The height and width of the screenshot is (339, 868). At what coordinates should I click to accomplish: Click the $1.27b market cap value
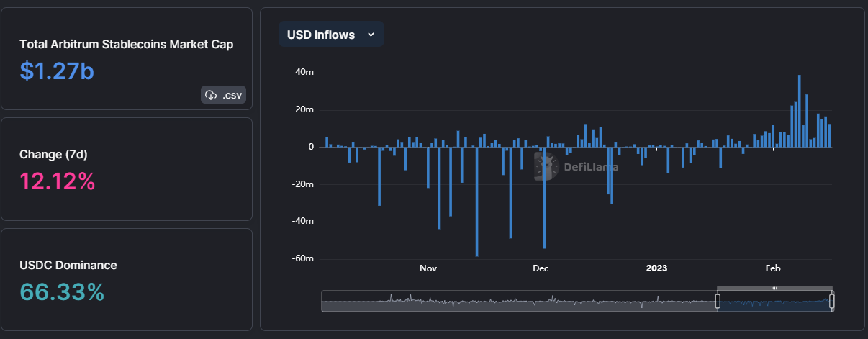[58, 71]
